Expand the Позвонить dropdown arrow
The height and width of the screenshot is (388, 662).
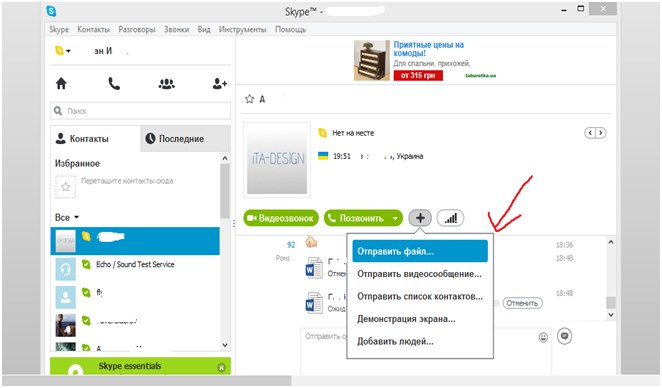(x=396, y=218)
